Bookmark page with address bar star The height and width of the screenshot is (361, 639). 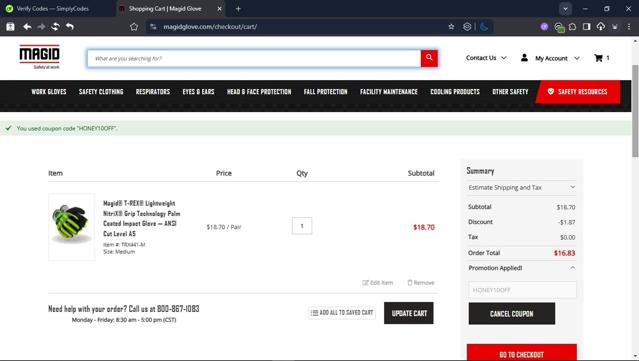point(451,26)
